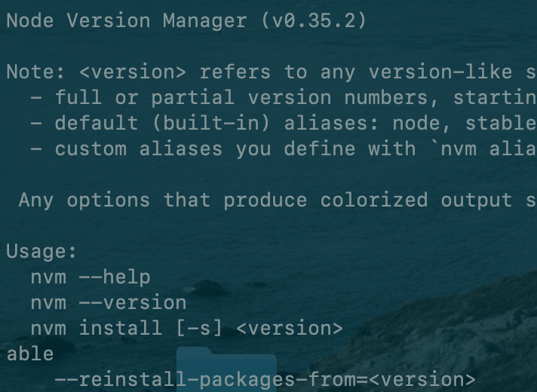
Task: Click the folder icon behind the terminal
Action: coord(226,368)
